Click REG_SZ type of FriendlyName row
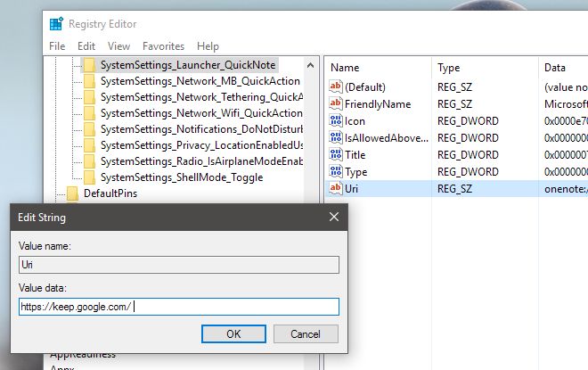Viewport: 588px width, 370px height. [454, 104]
